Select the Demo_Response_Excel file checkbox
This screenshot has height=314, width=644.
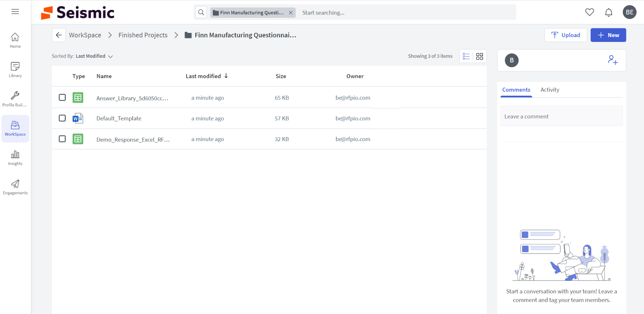pos(62,139)
